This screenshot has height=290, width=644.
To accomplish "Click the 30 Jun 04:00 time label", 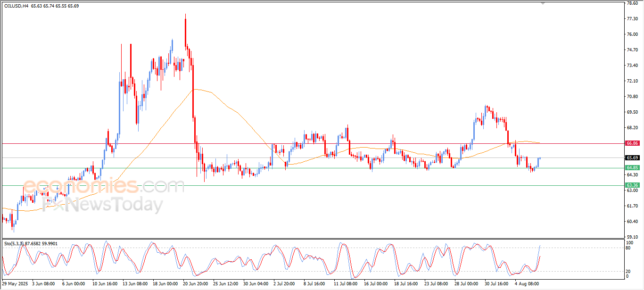I will pos(256,284).
